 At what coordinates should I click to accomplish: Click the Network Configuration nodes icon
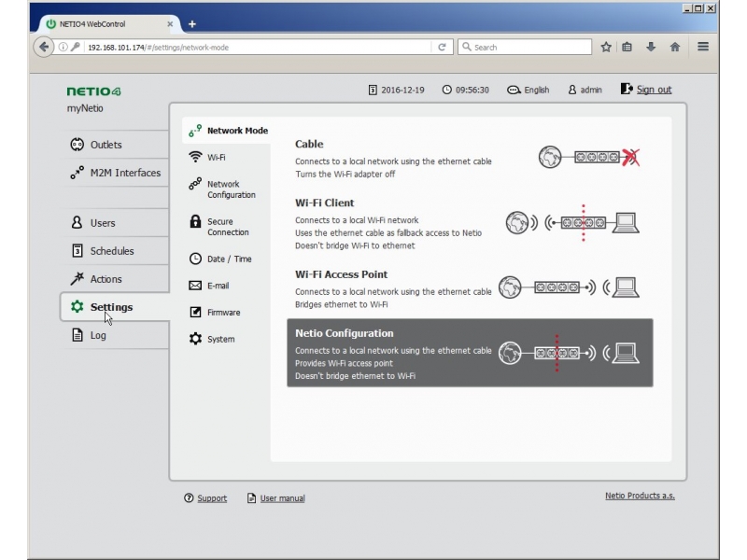point(195,184)
